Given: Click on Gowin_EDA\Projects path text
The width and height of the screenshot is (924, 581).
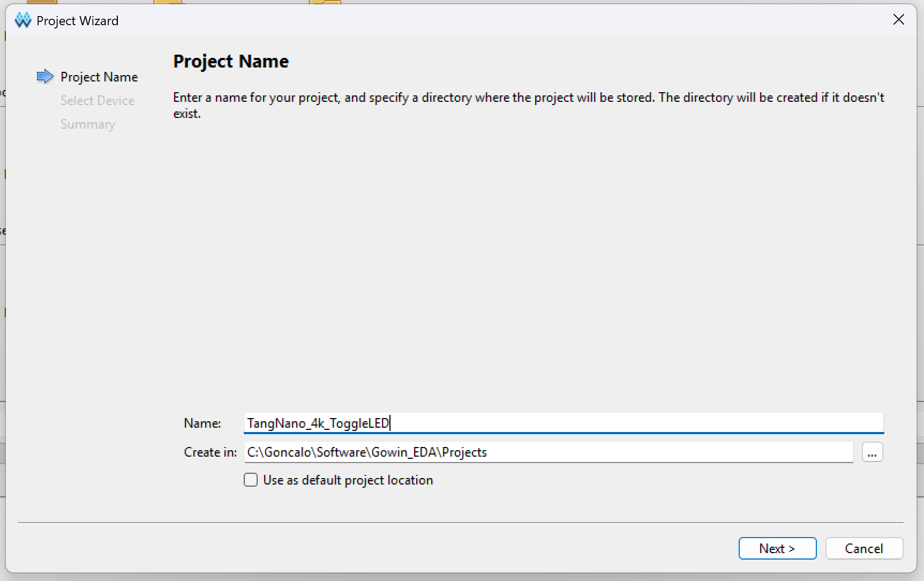Looking at the screenshot, I should pos(429,452).
